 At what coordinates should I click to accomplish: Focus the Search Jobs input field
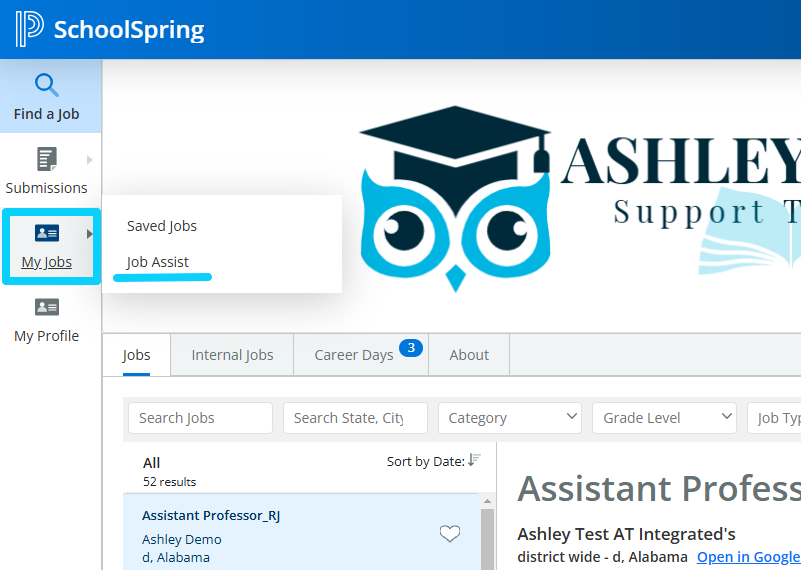pos(200,418)
